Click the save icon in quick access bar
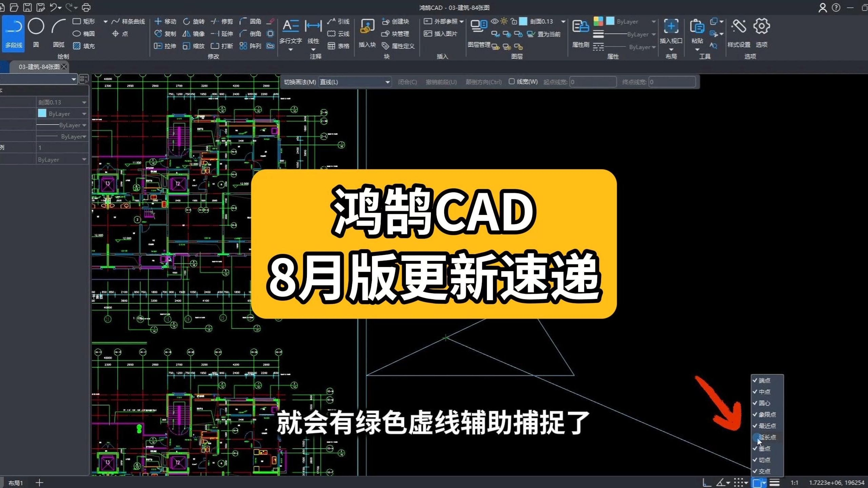The width and height of the screenshot is (868, 488). [27, 7]
